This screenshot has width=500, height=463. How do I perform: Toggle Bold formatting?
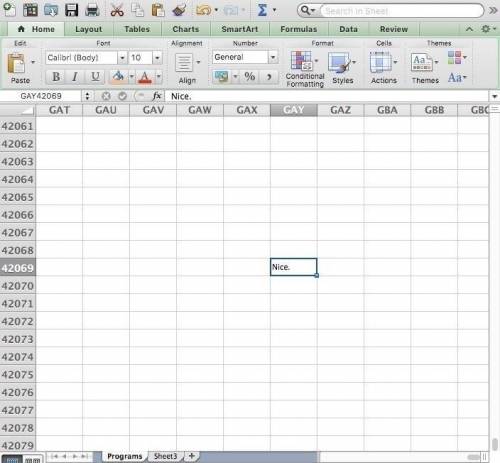pos(56,77)
